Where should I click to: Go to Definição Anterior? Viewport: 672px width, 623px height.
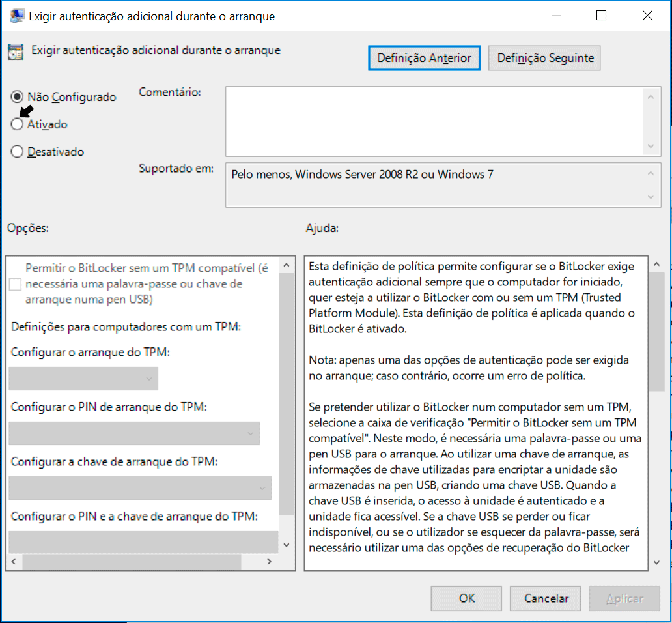click(424, 58)
